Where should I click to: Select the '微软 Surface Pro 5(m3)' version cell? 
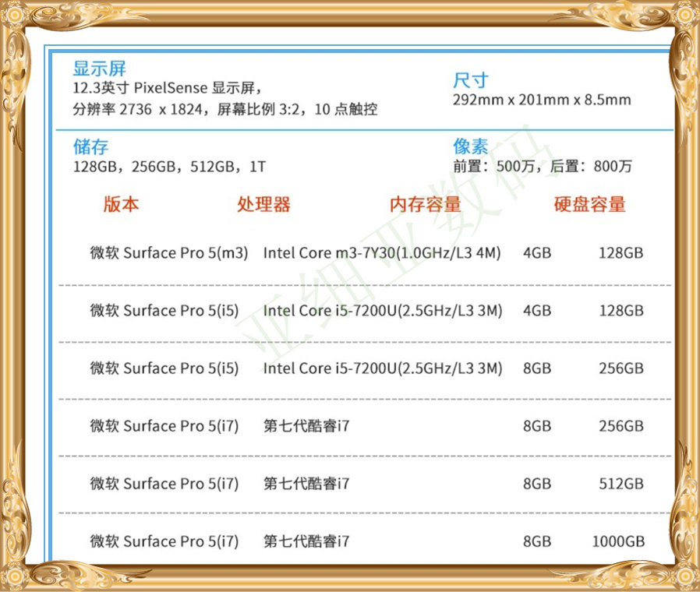tap(168, 253)
